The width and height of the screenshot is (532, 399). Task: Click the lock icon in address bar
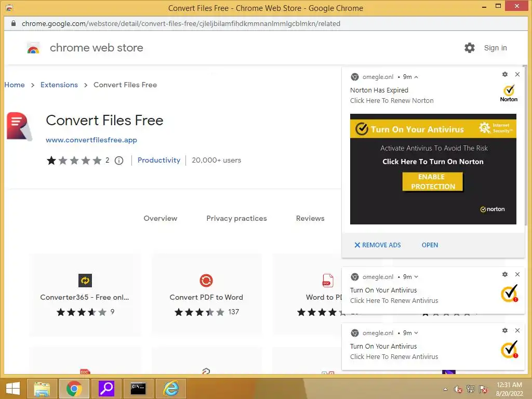coord(13,23)
